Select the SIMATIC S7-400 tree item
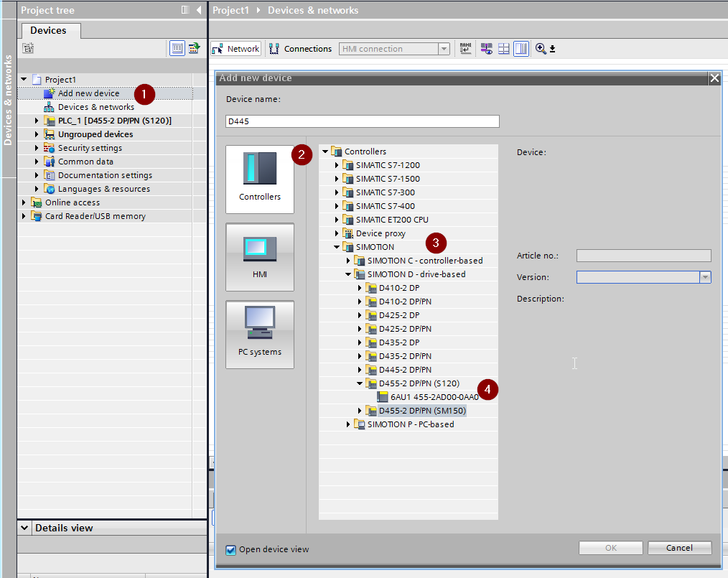The width and height of the screenshot is (728, 578). pos(386,206)
